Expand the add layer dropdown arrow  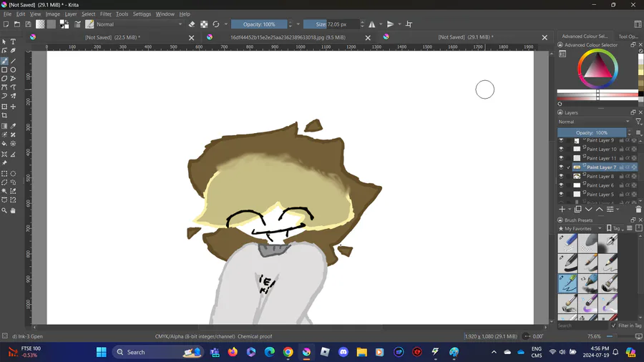click(570, 210)
